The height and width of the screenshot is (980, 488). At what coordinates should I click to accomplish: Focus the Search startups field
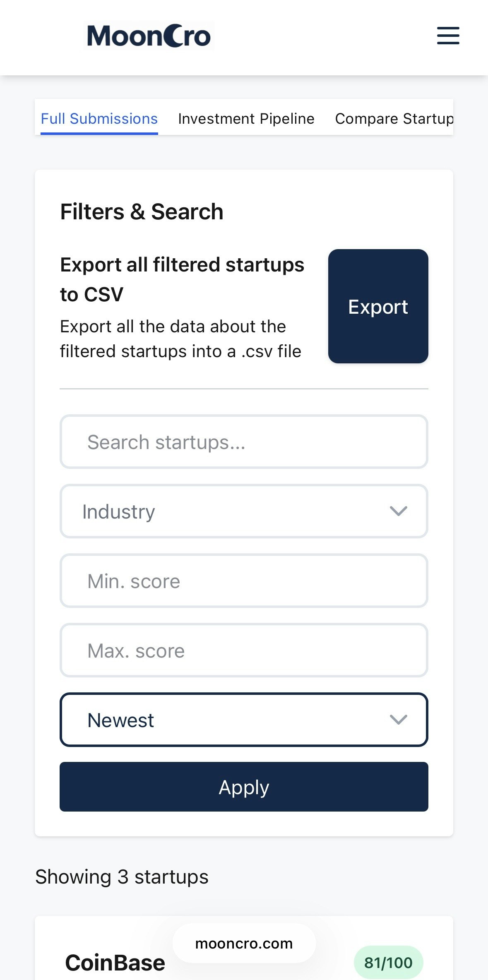point(244,442)
